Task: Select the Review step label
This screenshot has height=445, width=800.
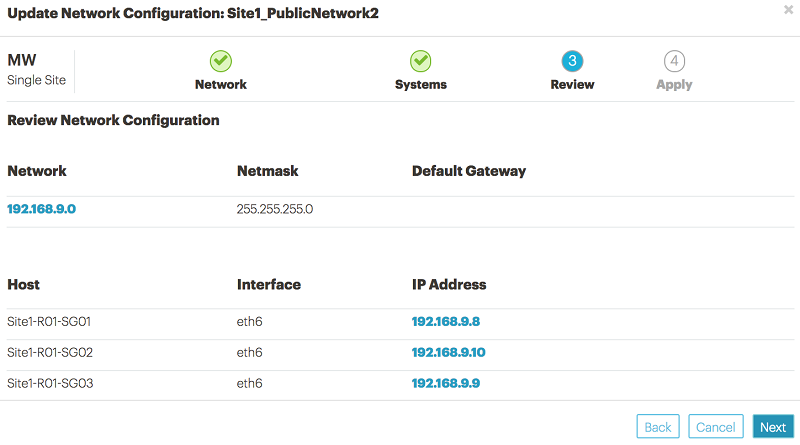Action: point(573,85)
